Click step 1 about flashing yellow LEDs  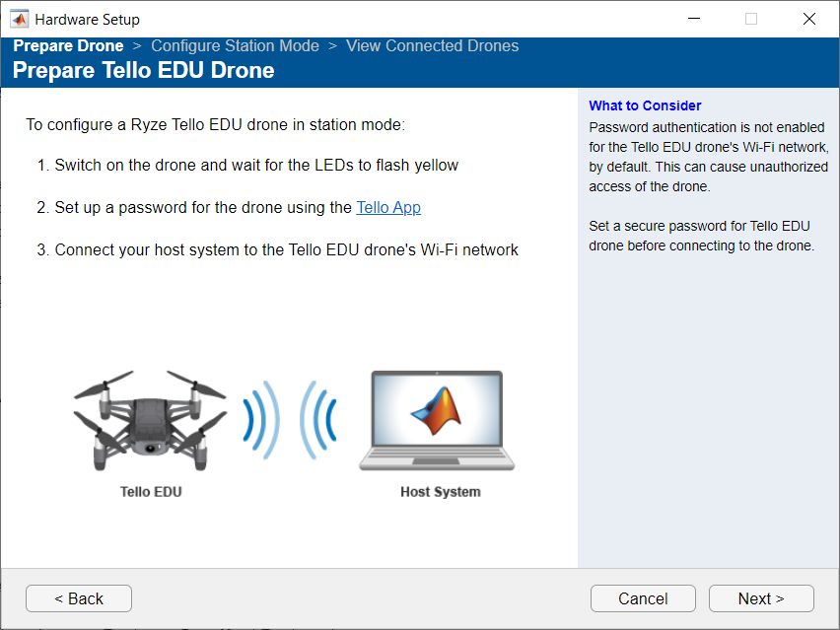244,166
